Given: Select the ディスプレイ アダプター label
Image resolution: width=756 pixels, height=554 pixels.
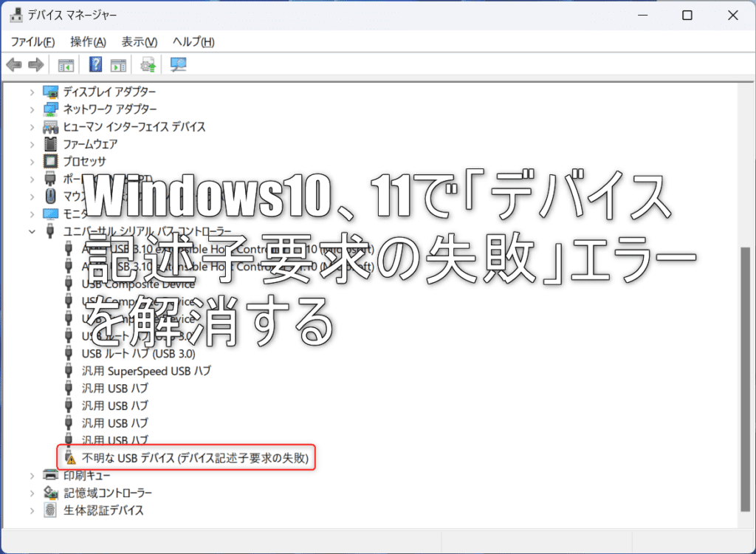Looking at the screenshot, I should 109,92.
